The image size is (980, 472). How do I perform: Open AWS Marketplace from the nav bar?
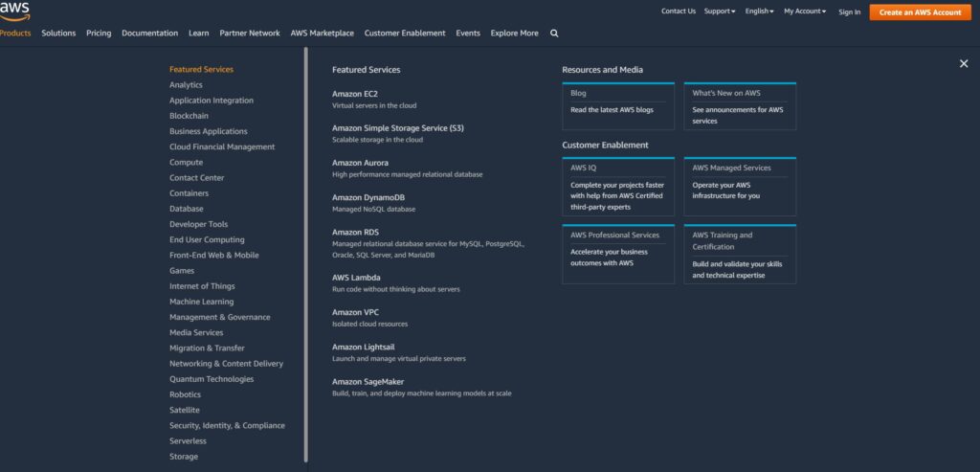[x=322, y=34]
